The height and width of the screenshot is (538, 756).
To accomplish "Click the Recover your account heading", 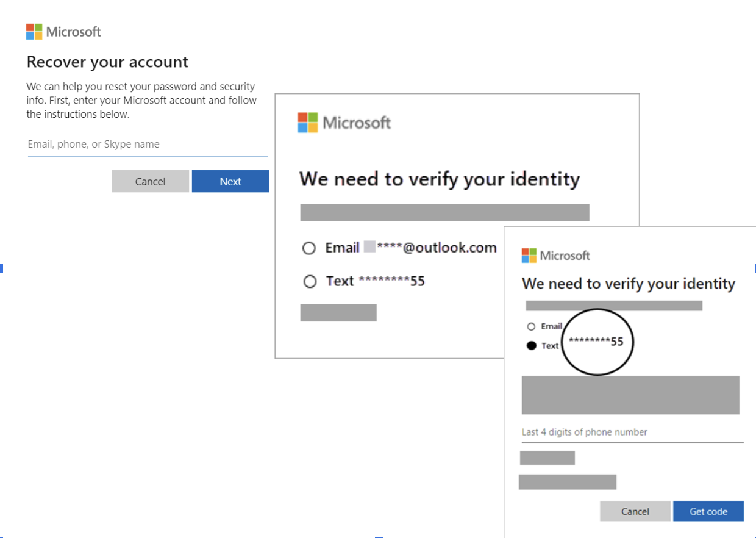I will 107,62.
